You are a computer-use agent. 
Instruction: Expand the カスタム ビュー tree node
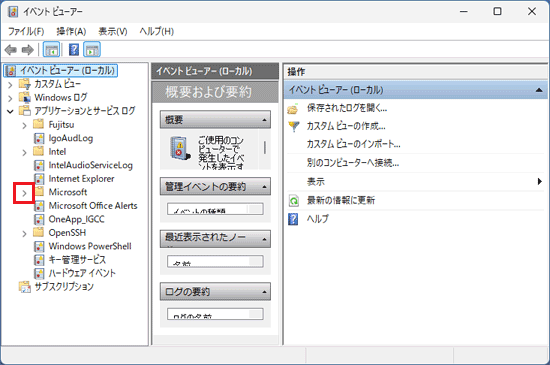tap(10, 85)
